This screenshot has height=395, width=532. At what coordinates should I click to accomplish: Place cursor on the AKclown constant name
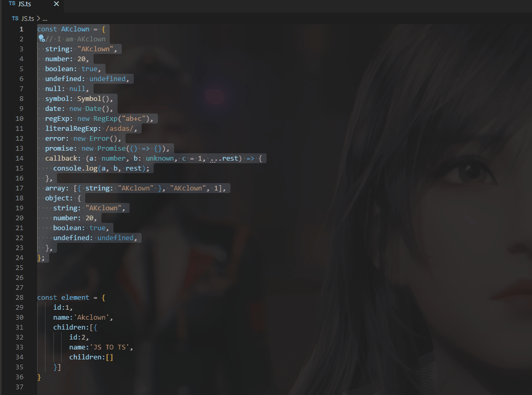(x=75, y=28)
